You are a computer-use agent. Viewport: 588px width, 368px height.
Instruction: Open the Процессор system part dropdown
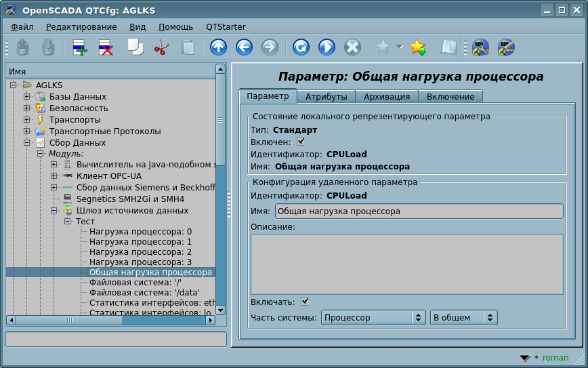pos(373,318)
